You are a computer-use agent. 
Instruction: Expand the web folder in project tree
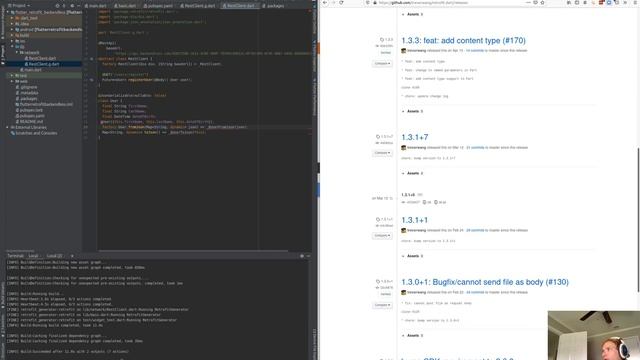12,81
